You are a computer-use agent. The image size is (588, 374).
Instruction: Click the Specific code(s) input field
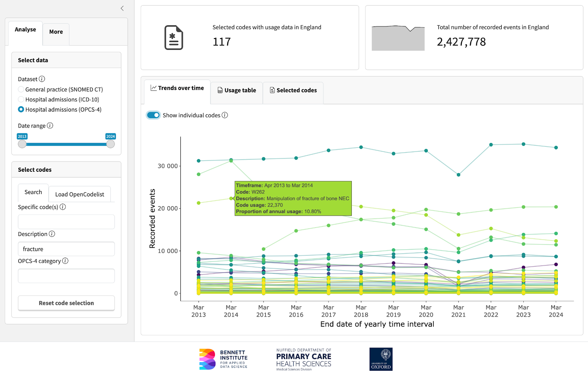pyautogui.click(x=66, y=222)
